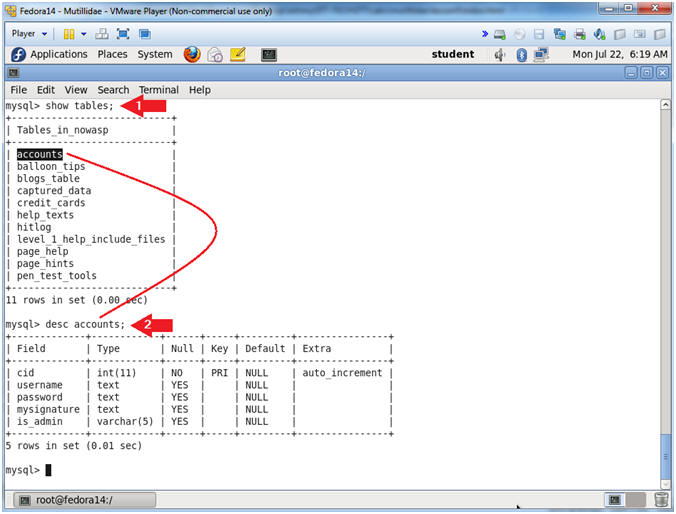The width and height of the screenshot is (676, 514).
Task: Launch Firefox from the panel
Action: click(192, 54)
